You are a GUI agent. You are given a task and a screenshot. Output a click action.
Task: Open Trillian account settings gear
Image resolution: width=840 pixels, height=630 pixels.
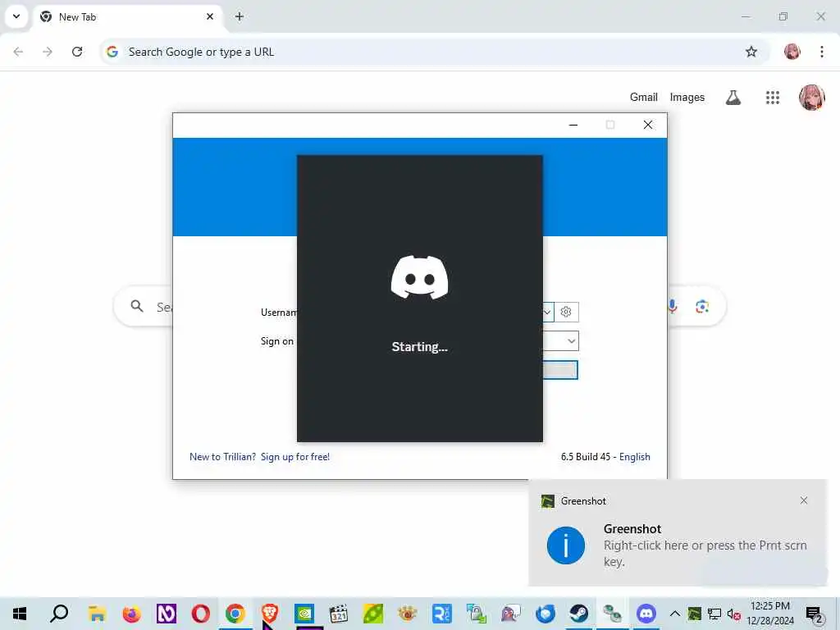[566, 312]
